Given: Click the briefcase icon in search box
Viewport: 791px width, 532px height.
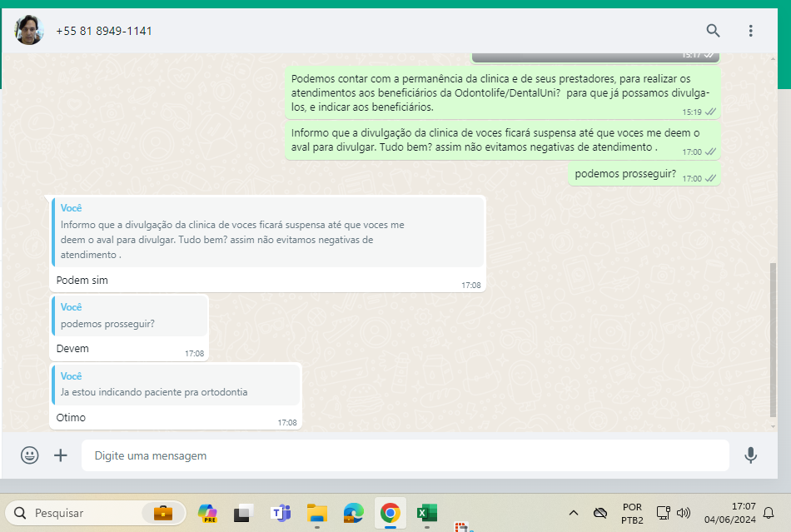Looking at the screenshot, I should 163,513.
